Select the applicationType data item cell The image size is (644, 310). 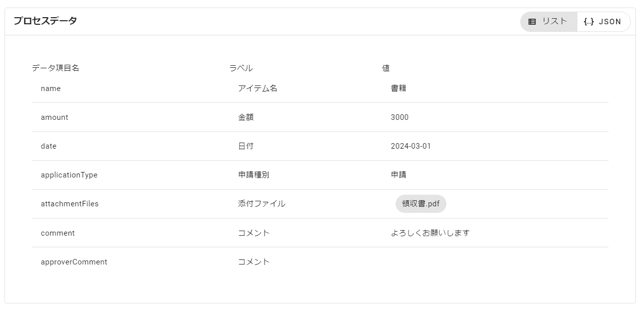69,175
